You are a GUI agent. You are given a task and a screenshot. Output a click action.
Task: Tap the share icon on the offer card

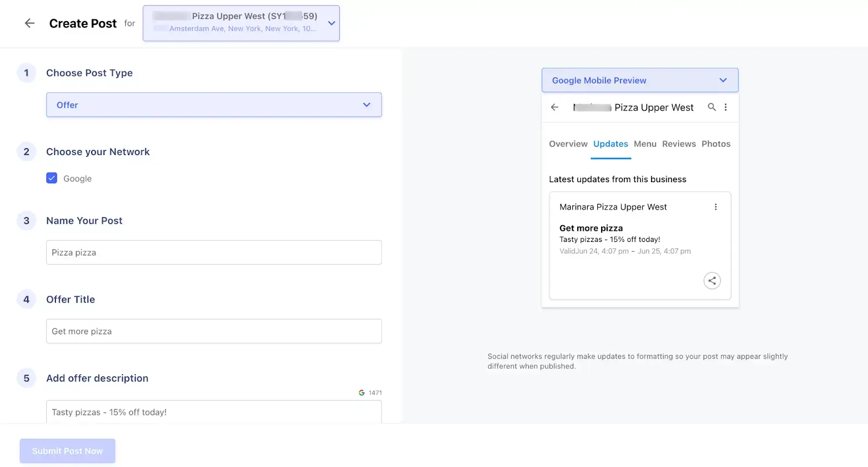pos(712,280)
